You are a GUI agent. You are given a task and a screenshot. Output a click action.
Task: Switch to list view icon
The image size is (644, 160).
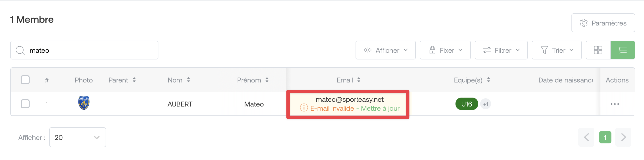click(x=623, y=50)
